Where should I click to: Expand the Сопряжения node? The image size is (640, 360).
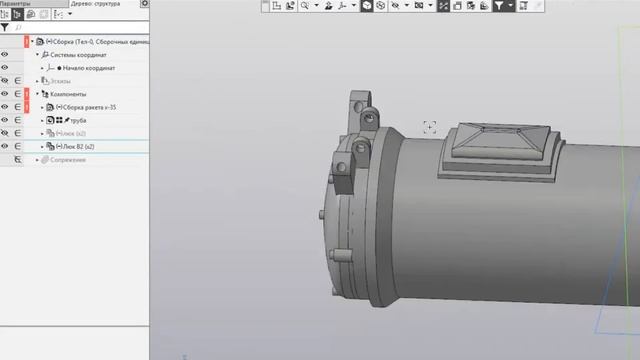37,160
